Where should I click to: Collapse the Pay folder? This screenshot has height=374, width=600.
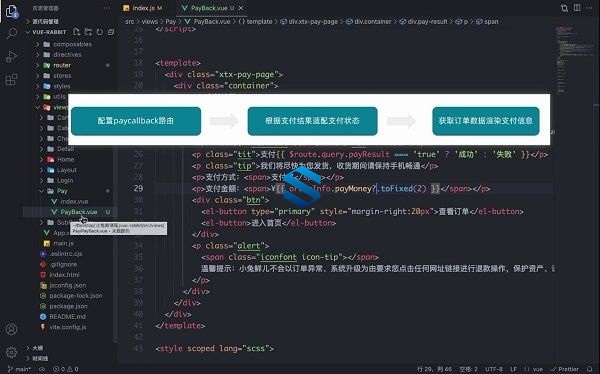[41, 191]
